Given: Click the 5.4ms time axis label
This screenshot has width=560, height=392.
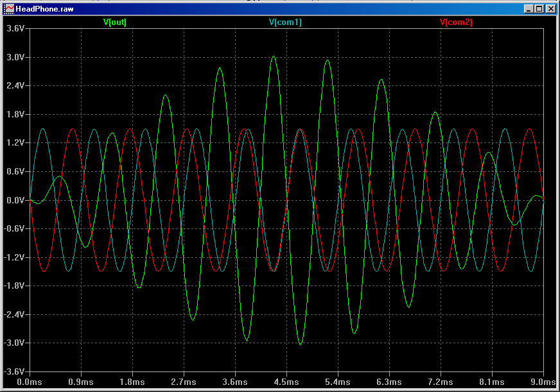Looking at the screenshot, I should tap(338, 382).
